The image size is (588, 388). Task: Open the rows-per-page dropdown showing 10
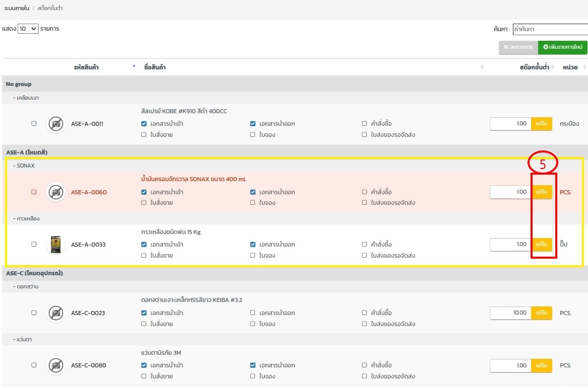click(x=28, y=29)
